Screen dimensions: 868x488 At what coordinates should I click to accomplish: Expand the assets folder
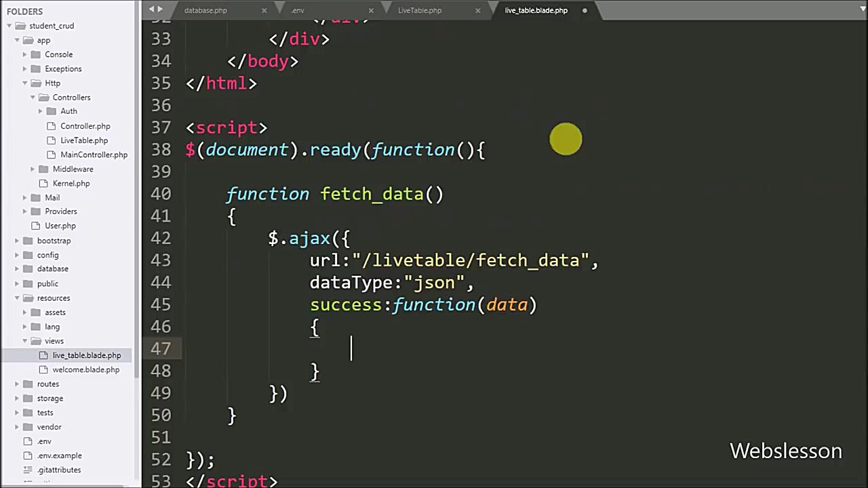[x=25, y=312]
